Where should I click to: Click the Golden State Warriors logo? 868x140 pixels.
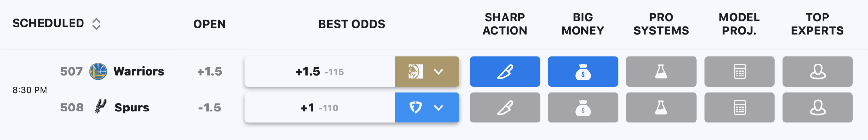tap(98, 71)
